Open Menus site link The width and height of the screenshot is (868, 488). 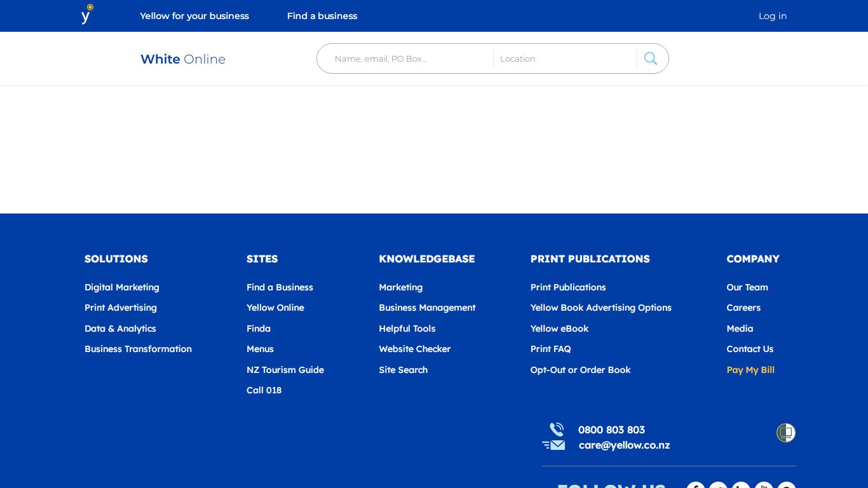pos(260,349)
